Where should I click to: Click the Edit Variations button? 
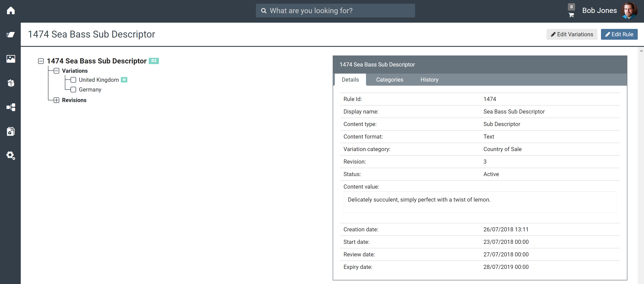tap(572, 35)
